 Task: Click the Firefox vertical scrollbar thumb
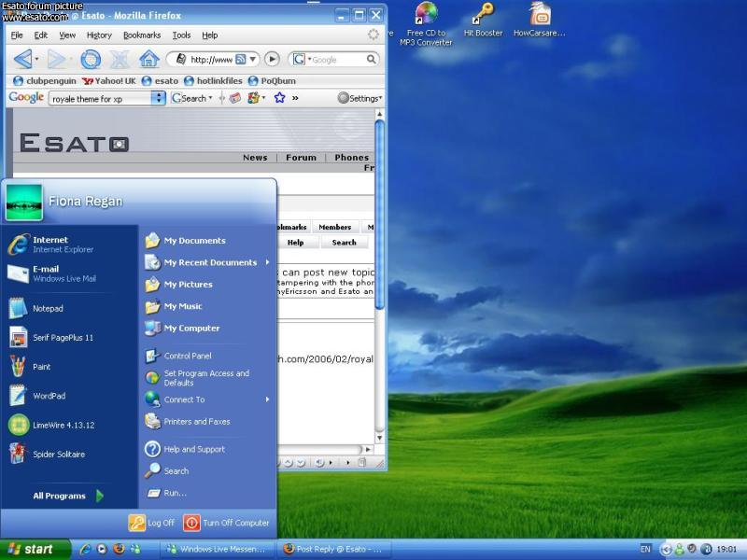(380, 215)
